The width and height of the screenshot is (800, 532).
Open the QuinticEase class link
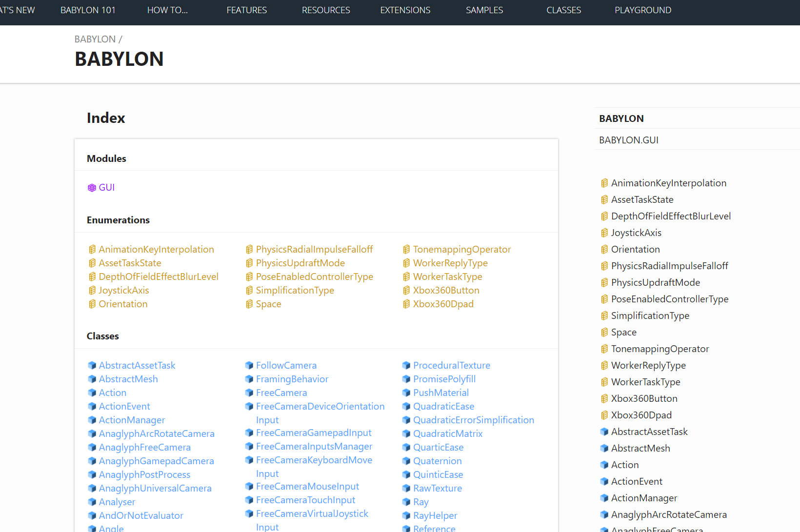point(438,474)
